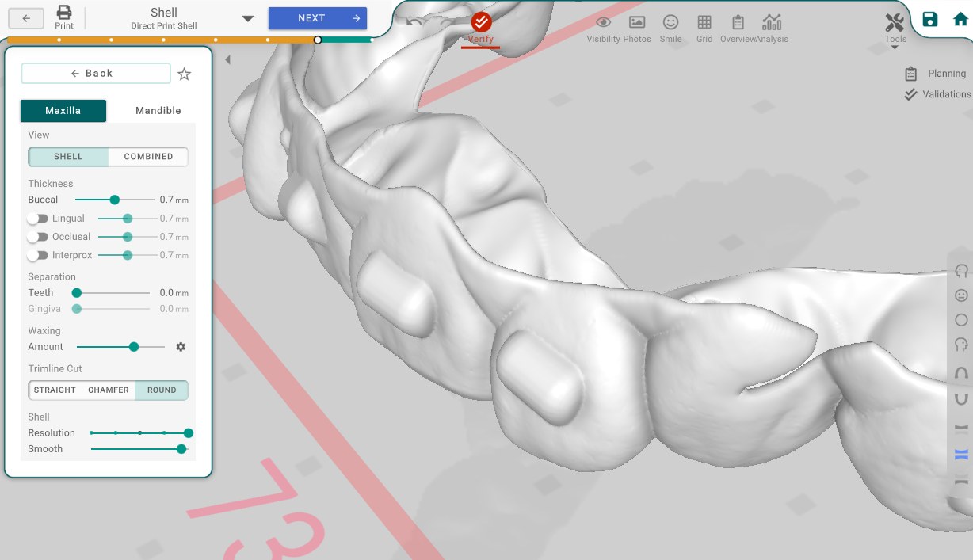Image resolution: width=973 pixels, height=560 pixels.
Task: Click the top-left back arrow button
Action: [26, 18]
